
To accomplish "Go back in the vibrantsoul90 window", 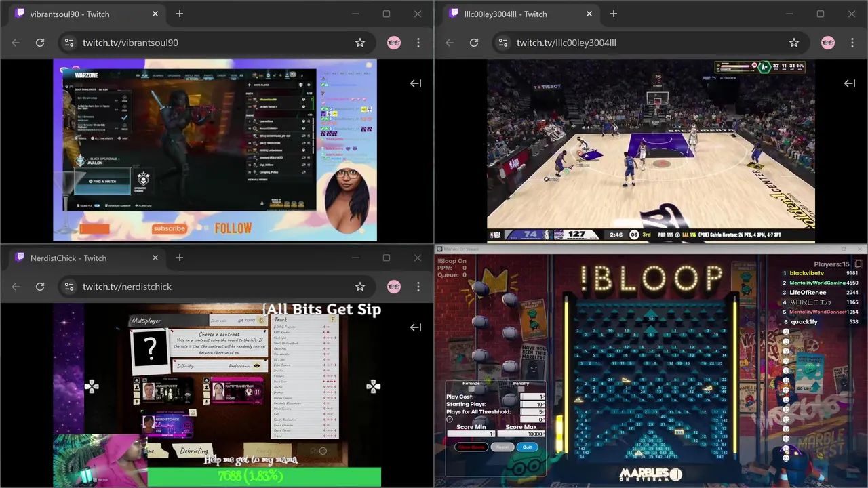I will pos(16,43).
